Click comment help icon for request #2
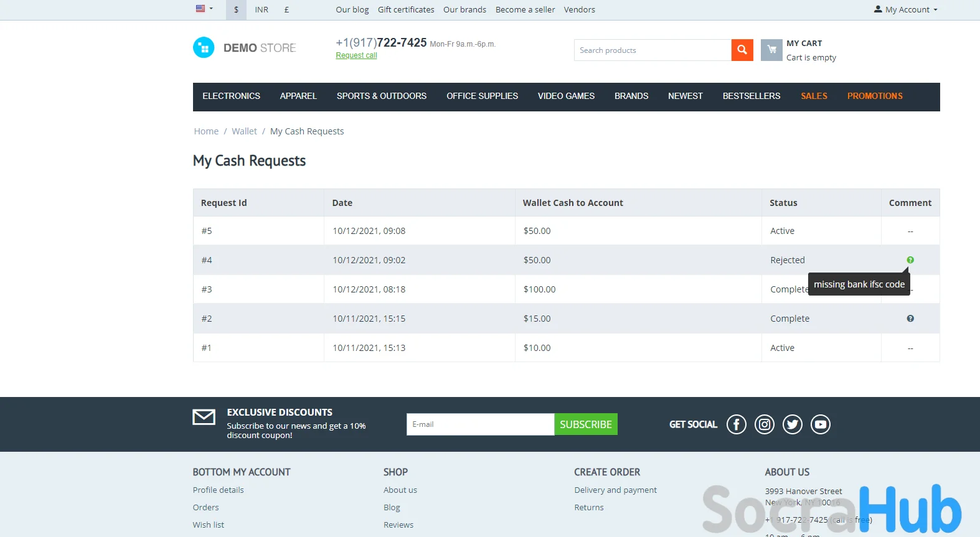Screen dimensions: 980x537 pos(910,319)
